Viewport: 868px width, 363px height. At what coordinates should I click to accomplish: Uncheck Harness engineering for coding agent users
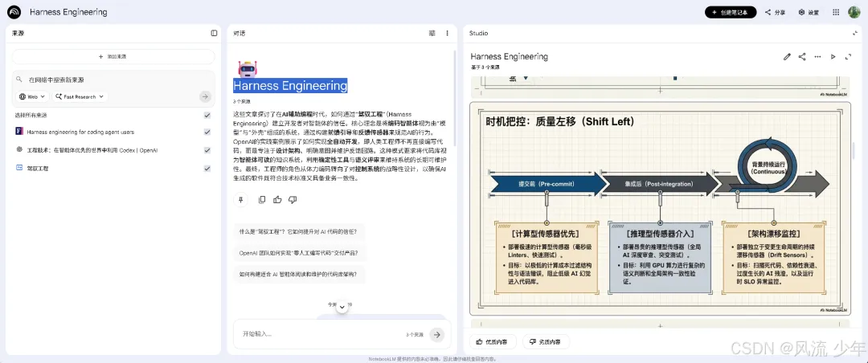207,132
